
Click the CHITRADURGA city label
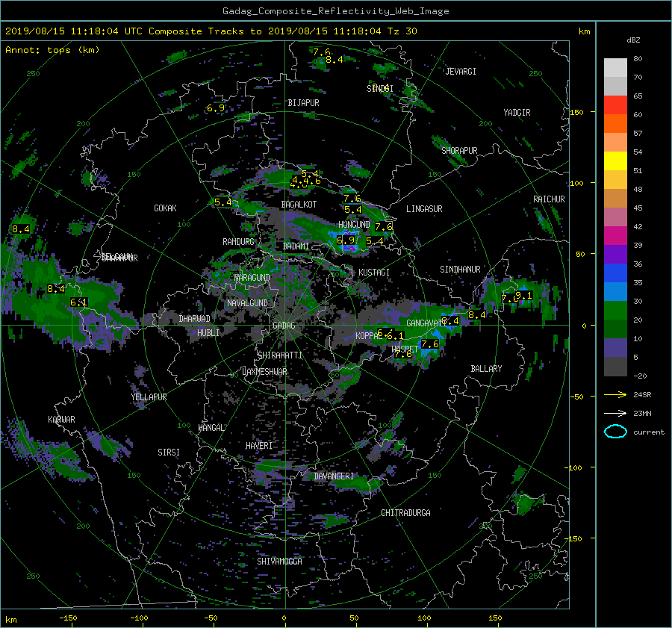(x=405, y=513)
